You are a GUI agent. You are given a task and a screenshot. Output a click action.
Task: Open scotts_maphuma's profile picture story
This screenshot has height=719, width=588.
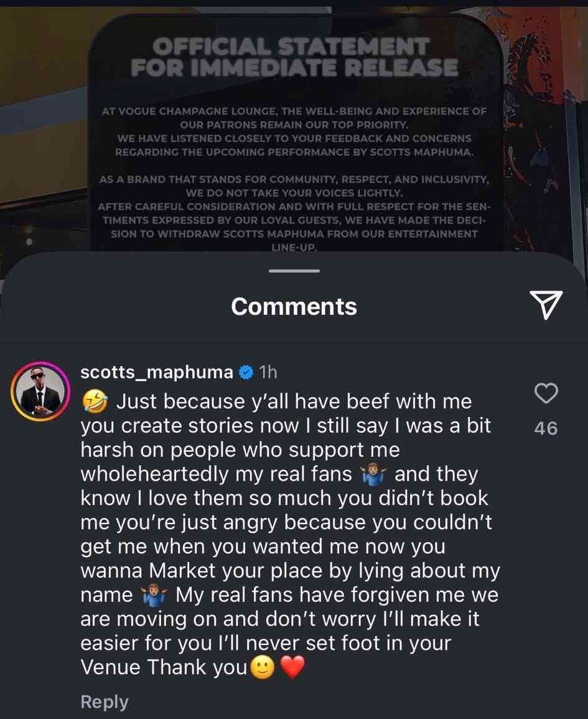pyautogui.click(x=40, y=391)
